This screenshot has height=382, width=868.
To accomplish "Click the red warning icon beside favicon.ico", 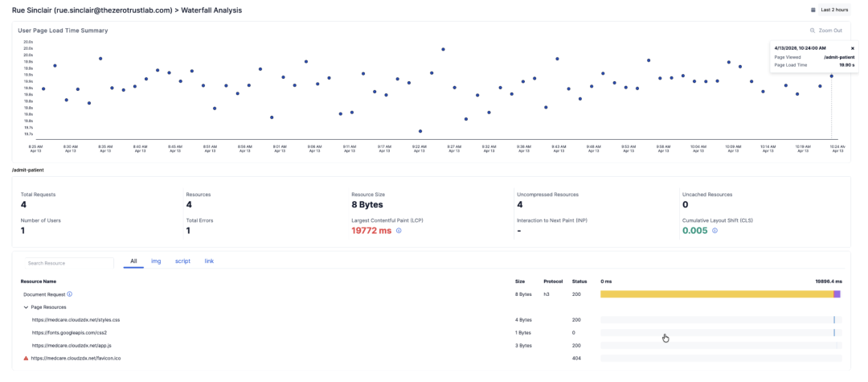I will coord(26,358).
